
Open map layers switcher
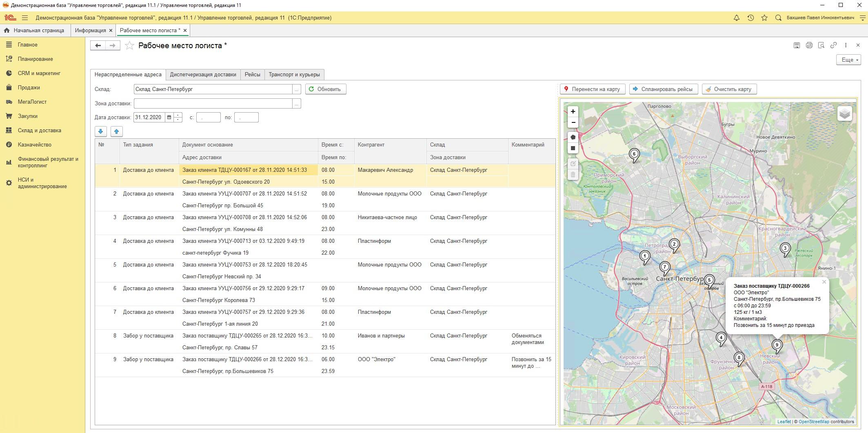coord(844,114)
